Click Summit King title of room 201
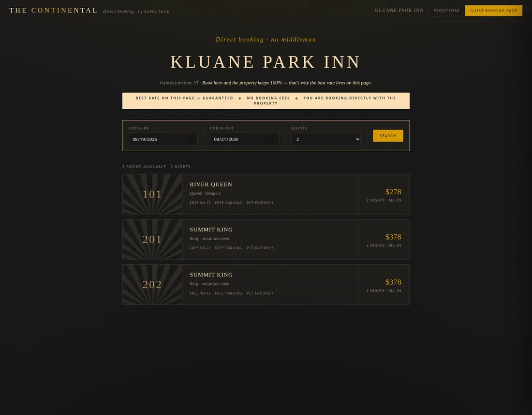The height and width of the screenshot is (415, 532). pyautogui.click(x=211, y=229)
